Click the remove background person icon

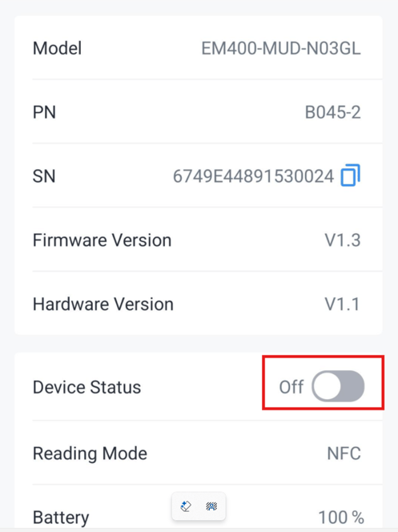211,506
